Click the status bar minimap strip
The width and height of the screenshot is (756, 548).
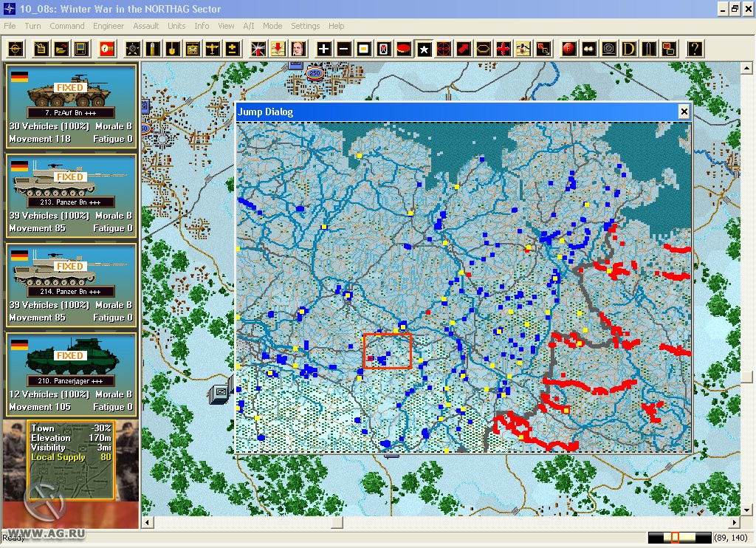coord(679,538)
